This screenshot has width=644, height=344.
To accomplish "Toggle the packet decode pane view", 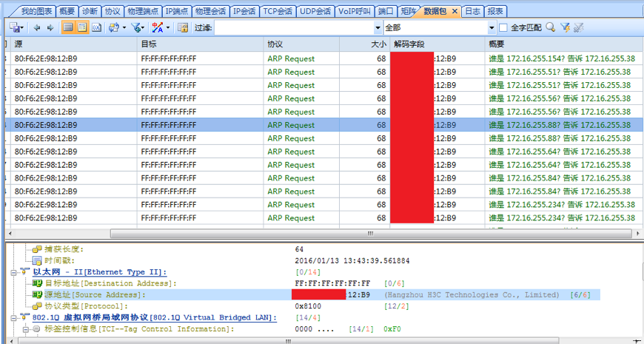I will 82,27.
